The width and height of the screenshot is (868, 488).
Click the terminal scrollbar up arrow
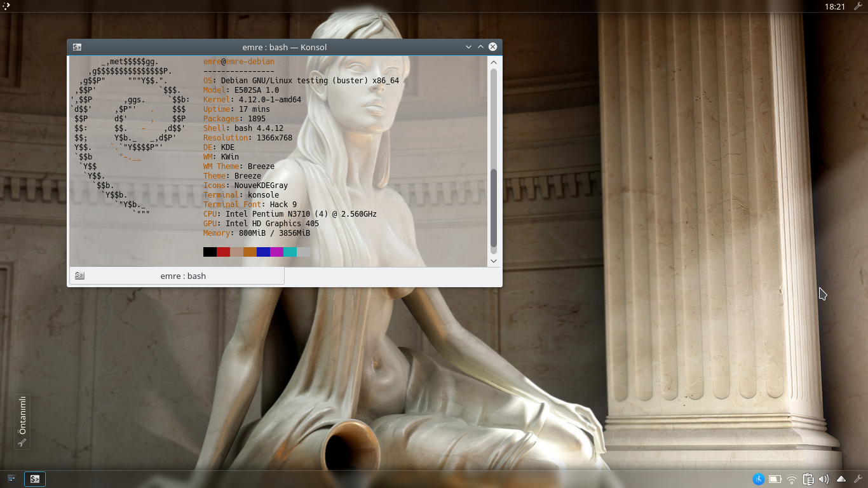(x=494, y=62)
